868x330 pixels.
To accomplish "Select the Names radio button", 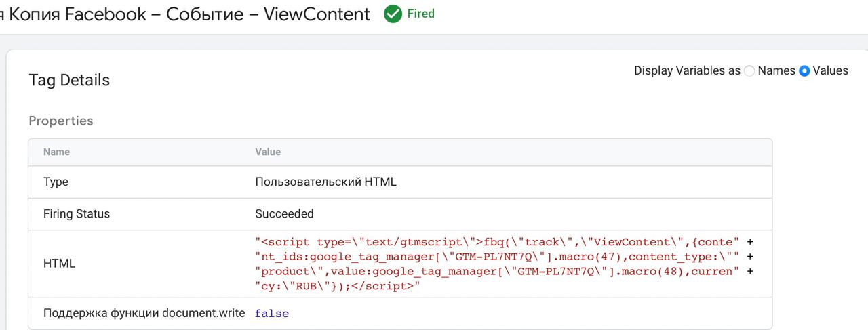I will pos(749,71).
